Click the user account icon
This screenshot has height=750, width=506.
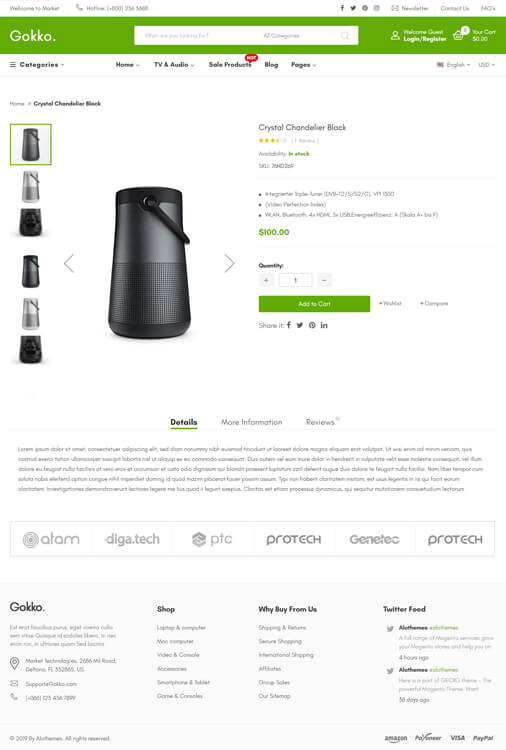395,35
